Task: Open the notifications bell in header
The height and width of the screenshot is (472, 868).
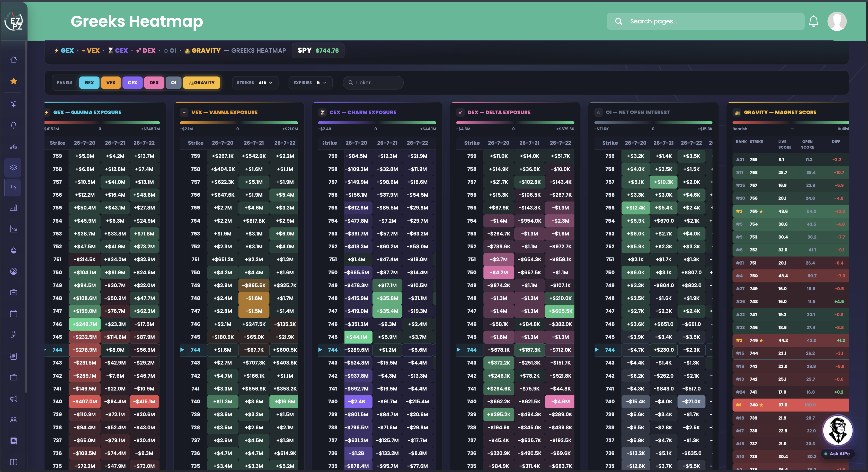Action: click(813, 21)
